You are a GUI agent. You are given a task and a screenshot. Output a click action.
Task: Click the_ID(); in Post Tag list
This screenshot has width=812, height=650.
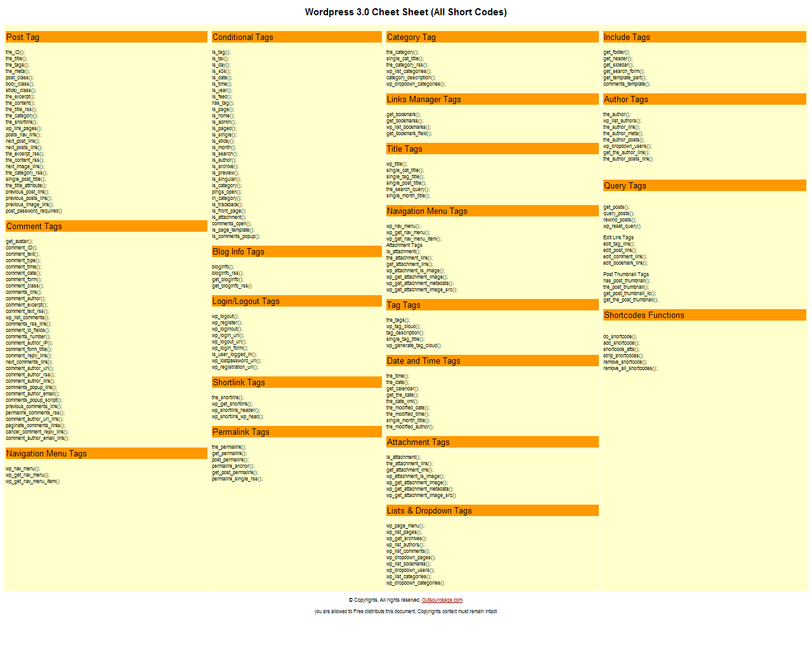(15, 52)
